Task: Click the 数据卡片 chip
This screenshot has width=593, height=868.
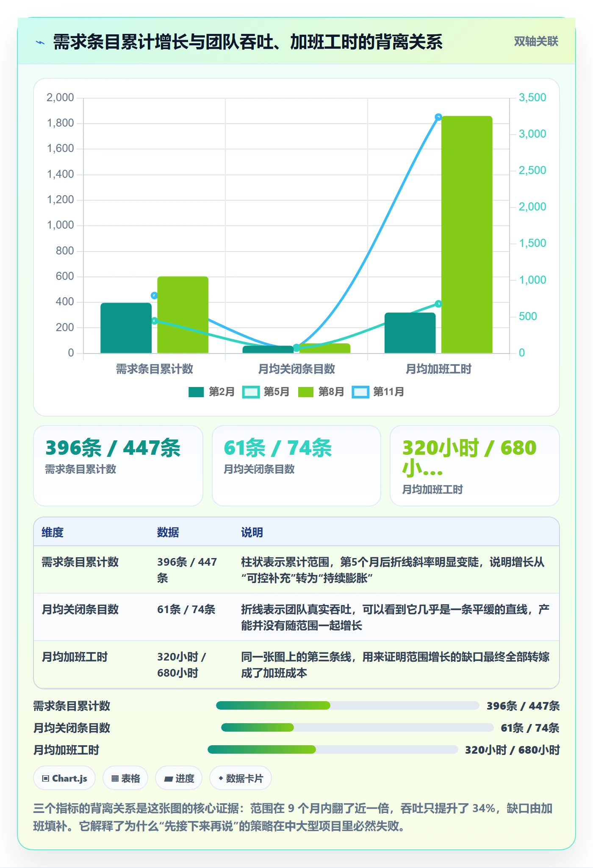Action: tap(241, 778)
